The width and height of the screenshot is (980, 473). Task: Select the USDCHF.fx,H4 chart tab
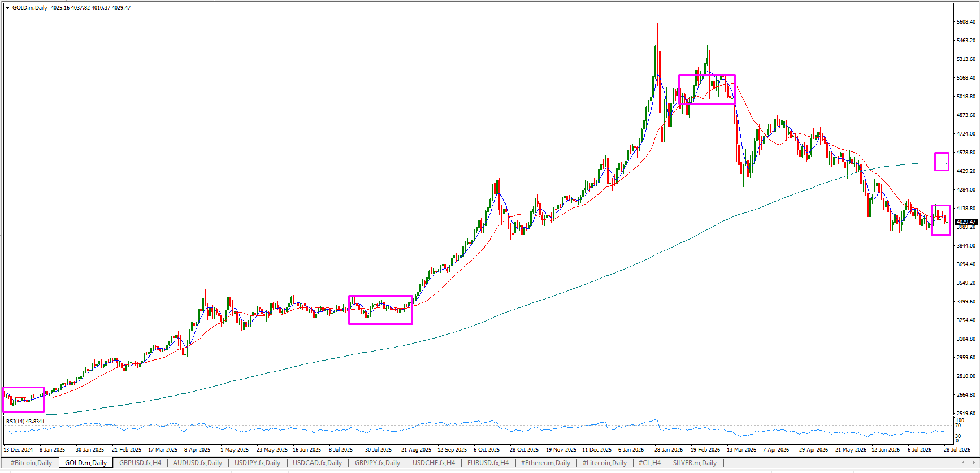coord(433,463)
